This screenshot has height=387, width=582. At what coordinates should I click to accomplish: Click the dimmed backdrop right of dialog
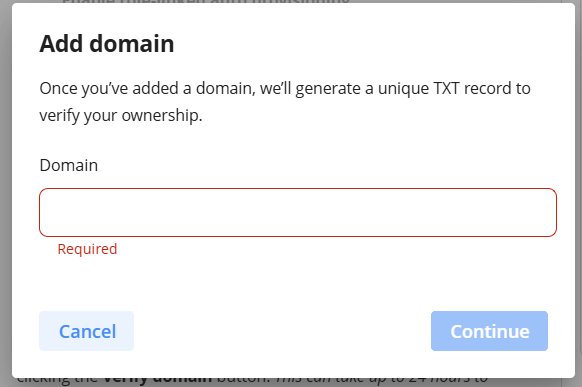pos(578,193)
